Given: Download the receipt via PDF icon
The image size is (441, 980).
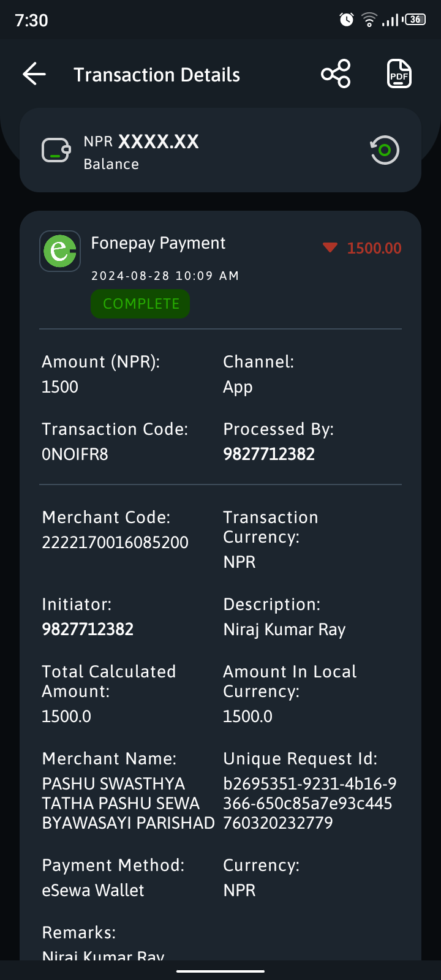Looking at the screenshot, I should (x=399, y=74).
